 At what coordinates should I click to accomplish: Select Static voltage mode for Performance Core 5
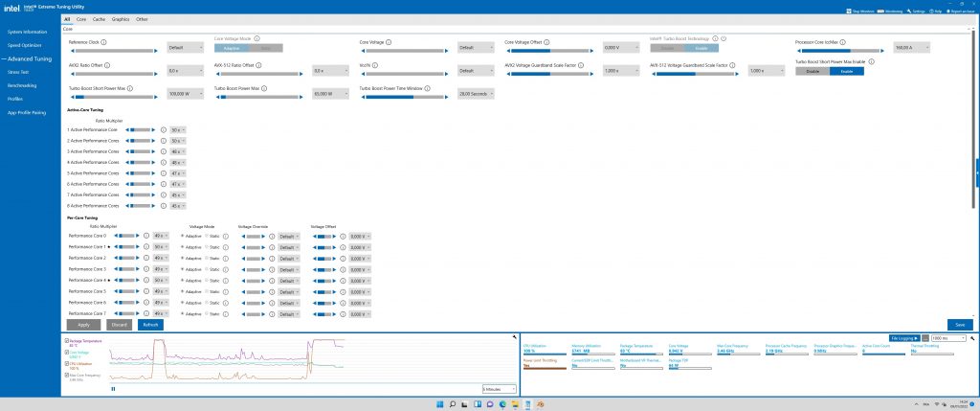207,291
